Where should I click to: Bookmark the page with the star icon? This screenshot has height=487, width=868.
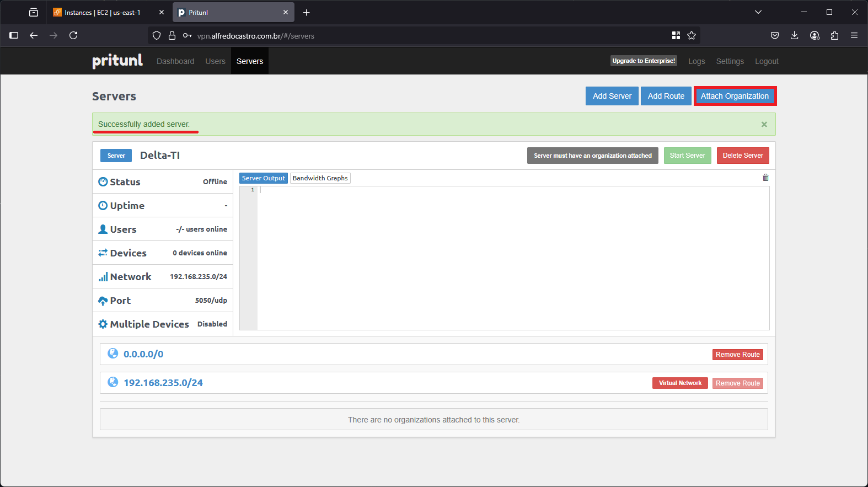(692, 35)
